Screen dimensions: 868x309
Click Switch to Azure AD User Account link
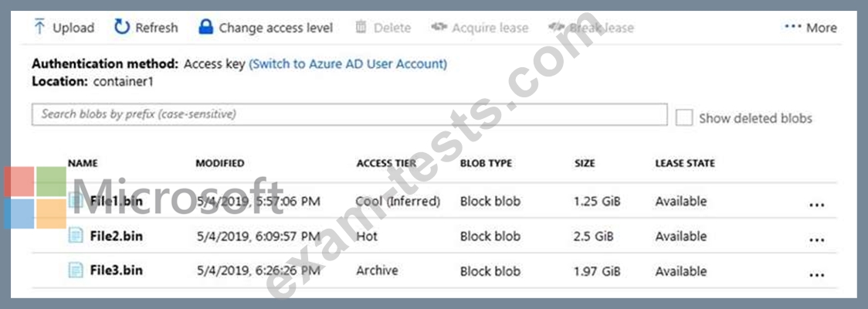348,63
